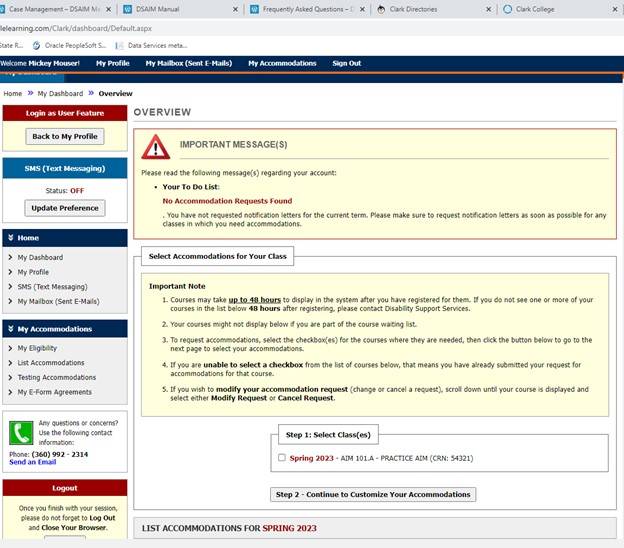This screenshot has width=624, height=548.
Task: Click the My Dashboard chevron arrow icon
Action: click(x=10, y=257)
